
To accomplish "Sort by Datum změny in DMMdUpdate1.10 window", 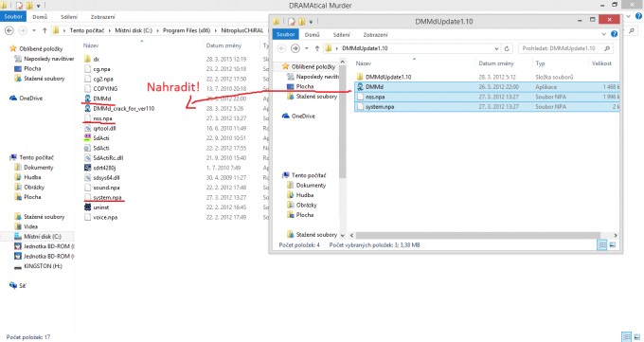I will 496,63.
